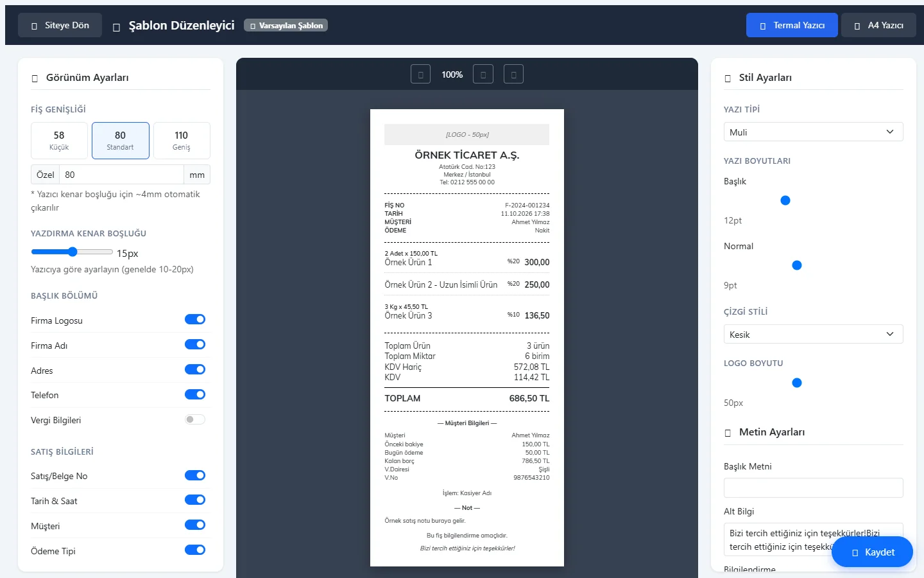
Task: Enable the Vergi Bilgileri switch
Action: [x=195, y=419]
